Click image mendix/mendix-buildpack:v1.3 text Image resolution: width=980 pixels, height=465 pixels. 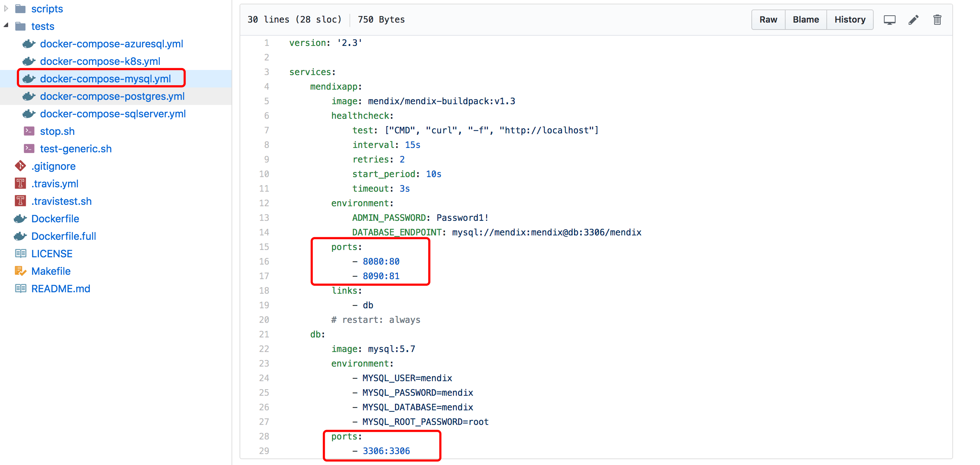pyautogui.click(x=441, y=101)
